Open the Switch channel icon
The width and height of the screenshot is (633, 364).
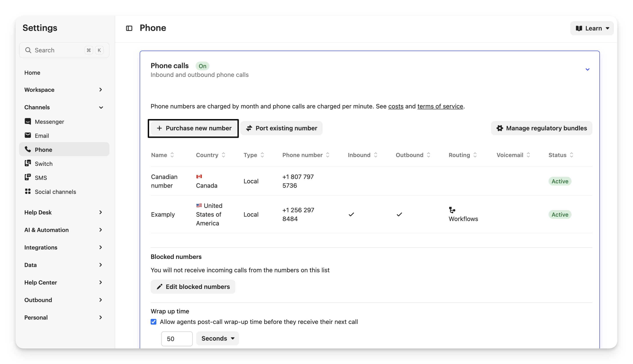pos(28,164)
